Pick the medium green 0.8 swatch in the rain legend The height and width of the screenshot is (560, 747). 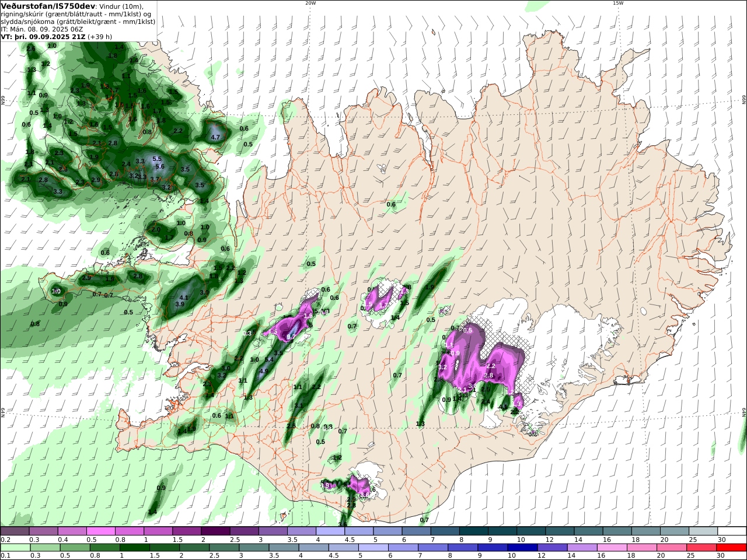(104, 548)
